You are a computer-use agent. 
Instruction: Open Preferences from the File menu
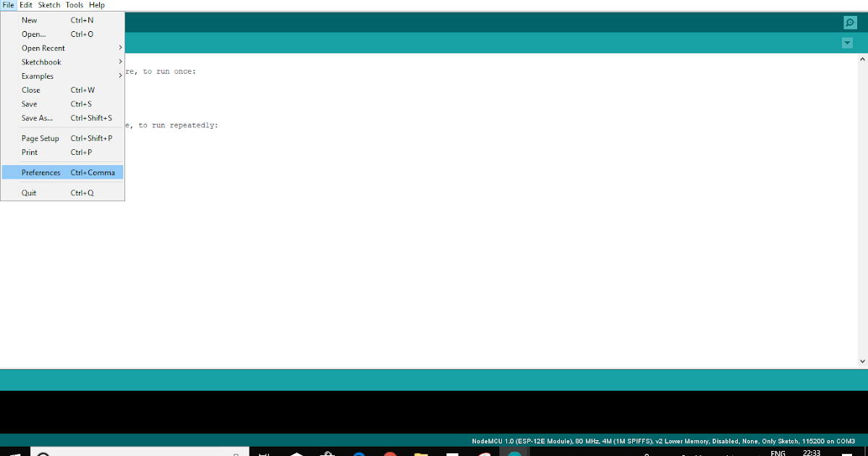tap(62, 173)
